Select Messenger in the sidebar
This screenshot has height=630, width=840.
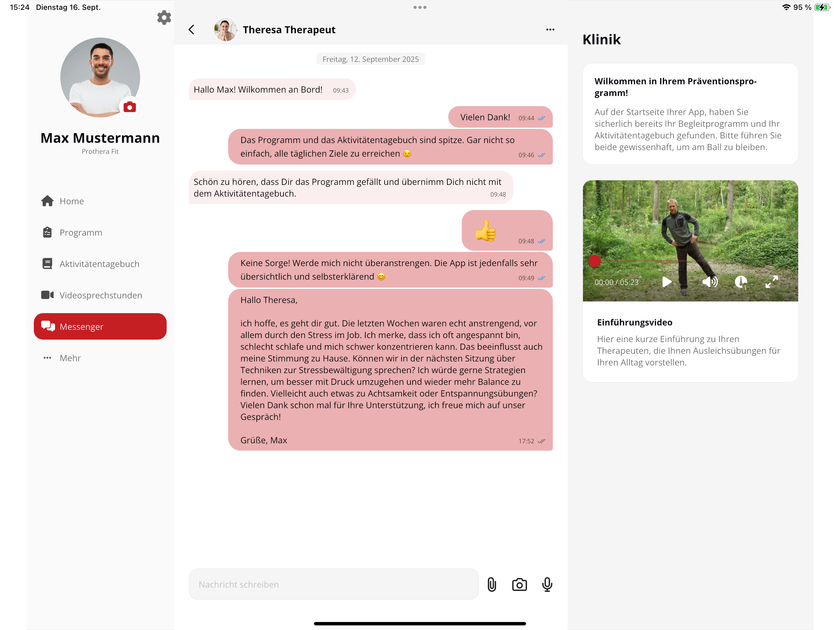(100, 326)
